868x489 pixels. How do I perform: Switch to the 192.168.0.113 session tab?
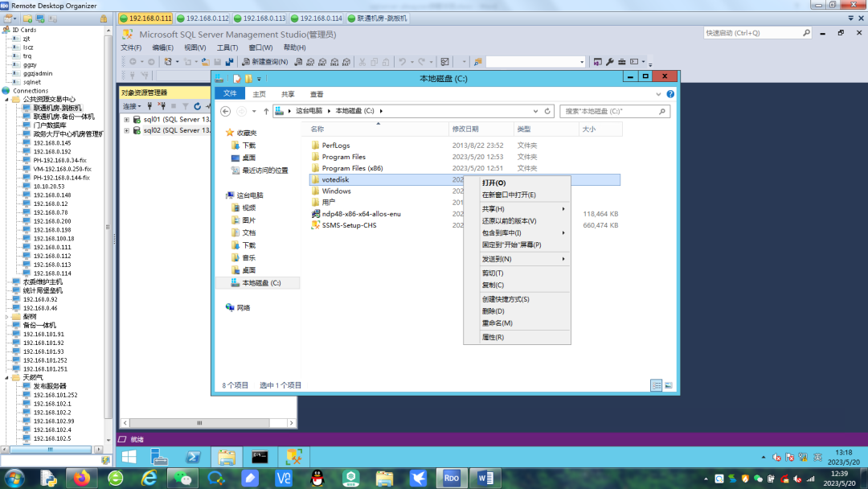click(260, 18)
